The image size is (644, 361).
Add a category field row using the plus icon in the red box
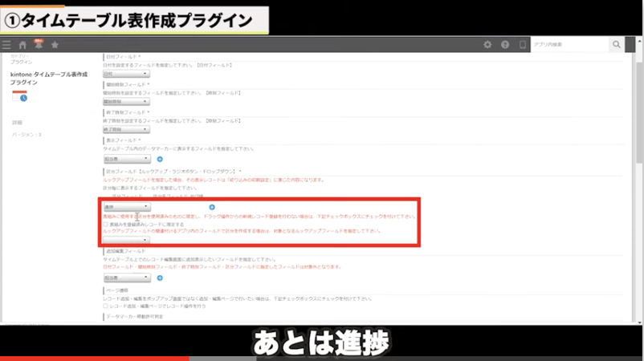[212, 207]
